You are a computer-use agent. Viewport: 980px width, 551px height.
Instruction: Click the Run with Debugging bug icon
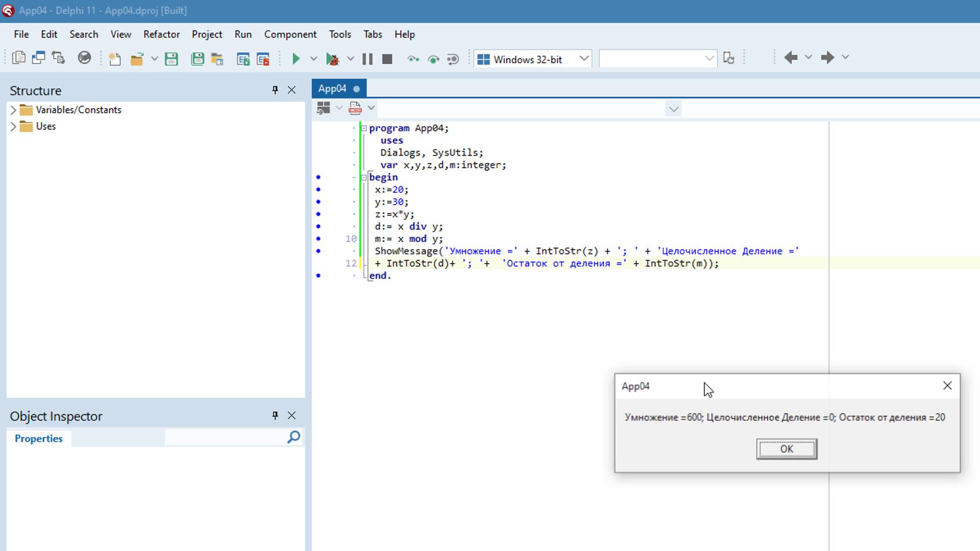[332, 59]
